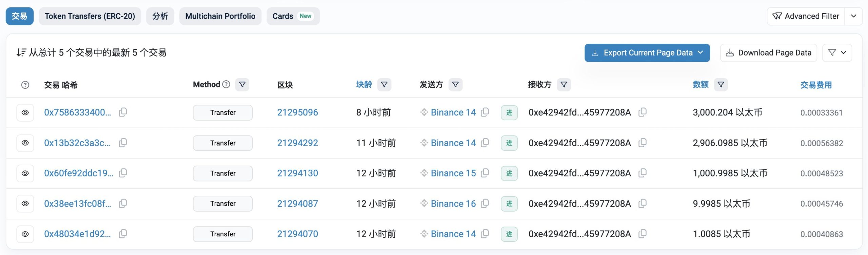Click Download Page Data button

coord(768,53)
